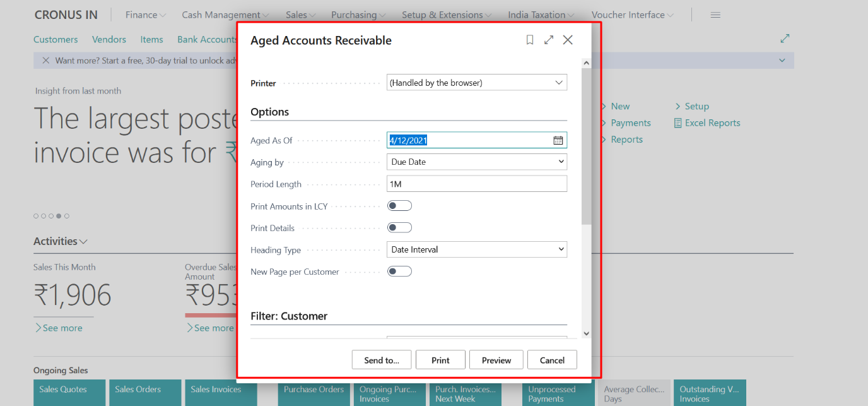Bookmark the Aged Accounts Receivable report
868x406 pixels.
click(x=529, y=39)
